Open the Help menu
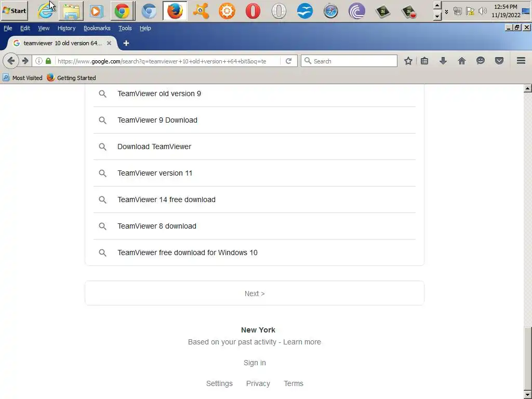This screenshot has width=532, height=399. click(145, 28)
